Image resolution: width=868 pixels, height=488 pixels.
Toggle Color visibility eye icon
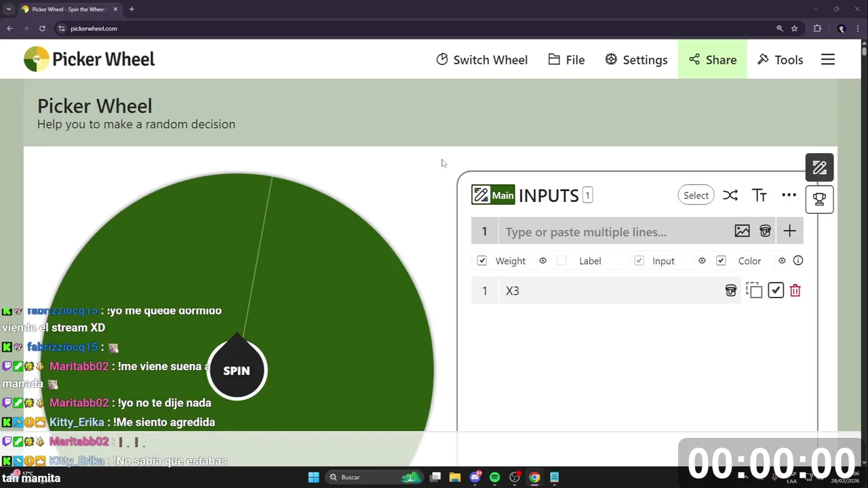(x=782, y=260)
